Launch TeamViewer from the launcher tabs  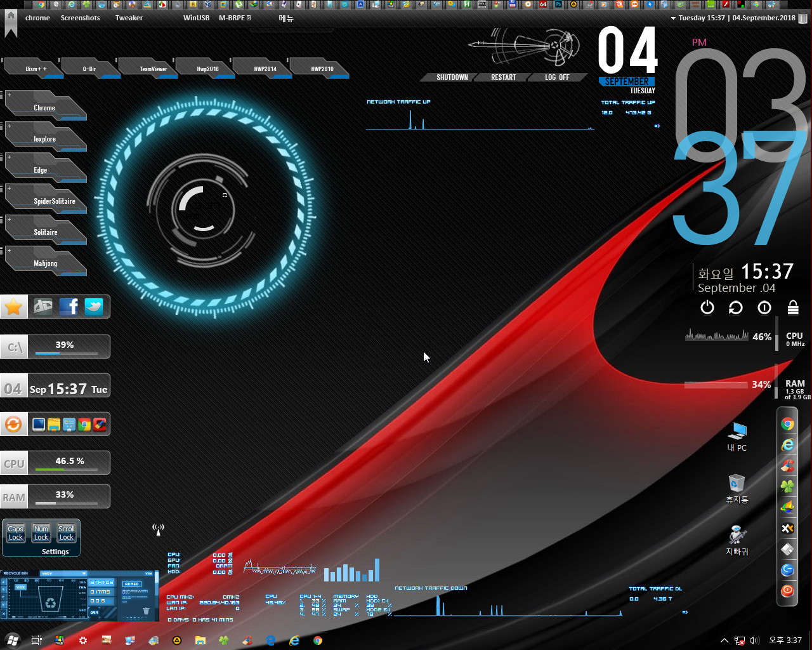[150, 68]
